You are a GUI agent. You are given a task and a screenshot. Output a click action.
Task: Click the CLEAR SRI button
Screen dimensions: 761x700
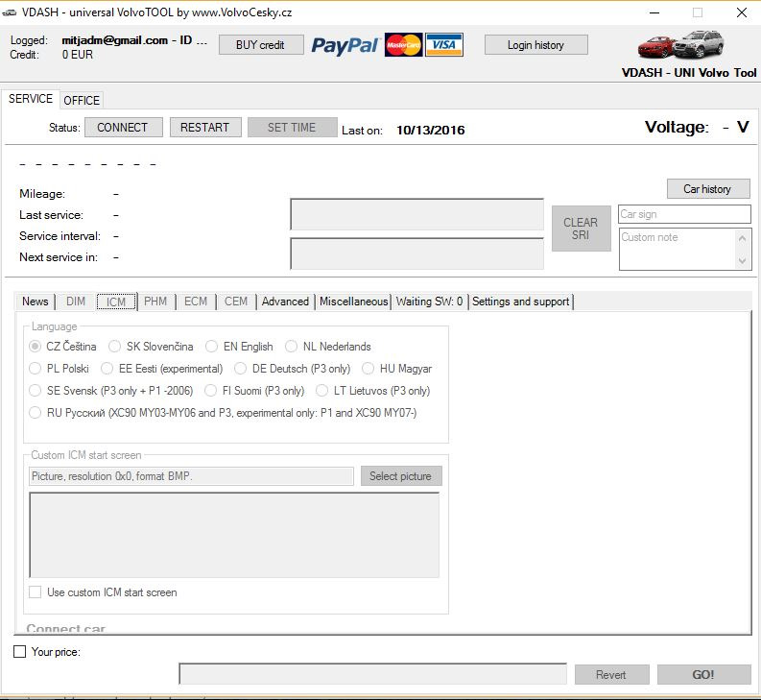point(581,229)
